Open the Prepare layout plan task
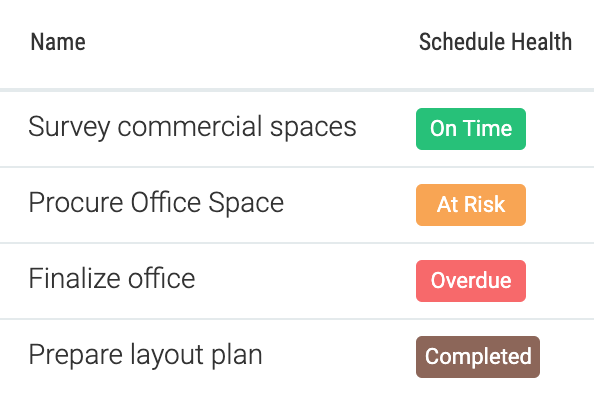The height and width of the screenshot is (394, 594). click(145, 355)
